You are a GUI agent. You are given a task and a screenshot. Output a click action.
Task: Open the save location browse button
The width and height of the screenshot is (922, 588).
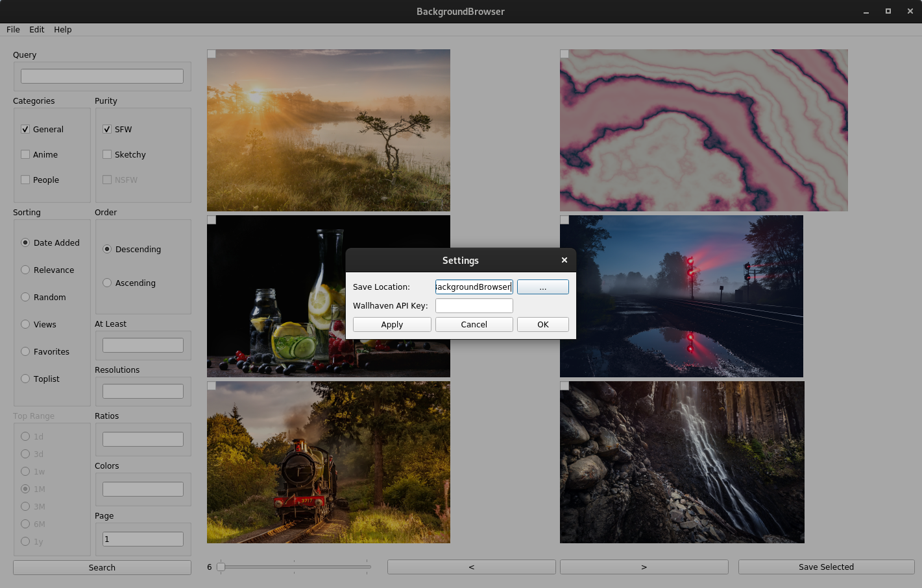pos(543,287)
